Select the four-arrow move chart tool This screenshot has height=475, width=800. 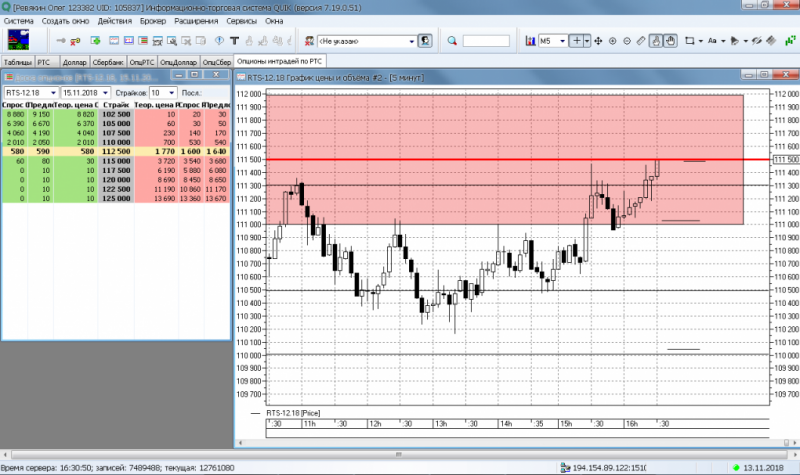click(x=598, y=41)
